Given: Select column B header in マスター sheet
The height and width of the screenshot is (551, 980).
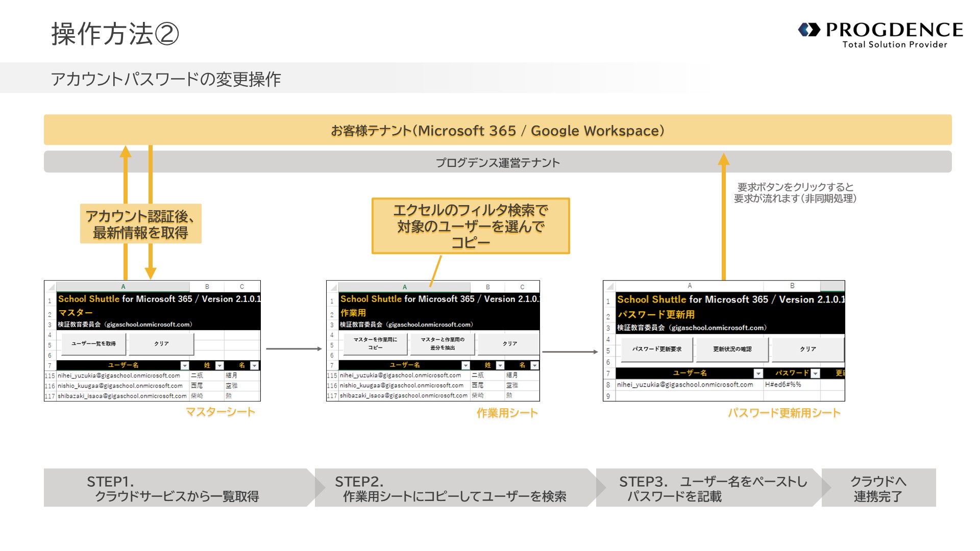Looking at the screenshot, I should [x=207, y=287].
